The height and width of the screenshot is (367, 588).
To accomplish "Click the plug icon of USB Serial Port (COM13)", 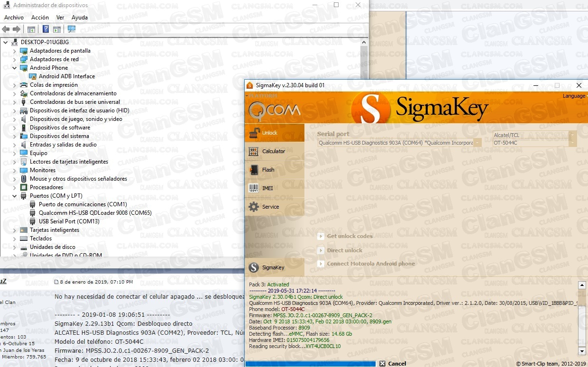I will 33,221.
